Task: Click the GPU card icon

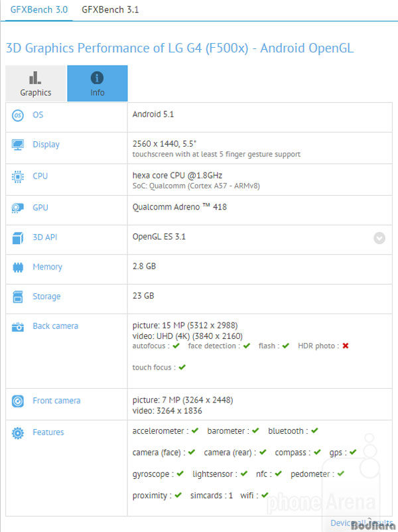Action: click(18, 208)
